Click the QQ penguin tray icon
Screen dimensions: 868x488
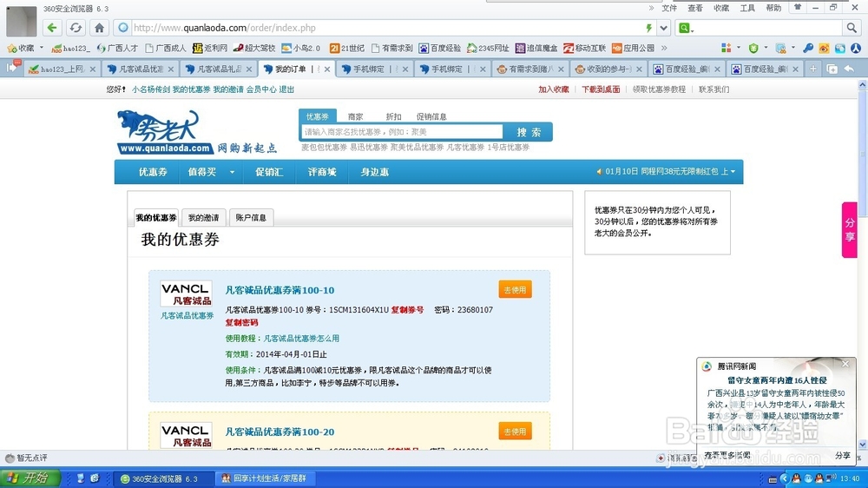click(796, 478)
